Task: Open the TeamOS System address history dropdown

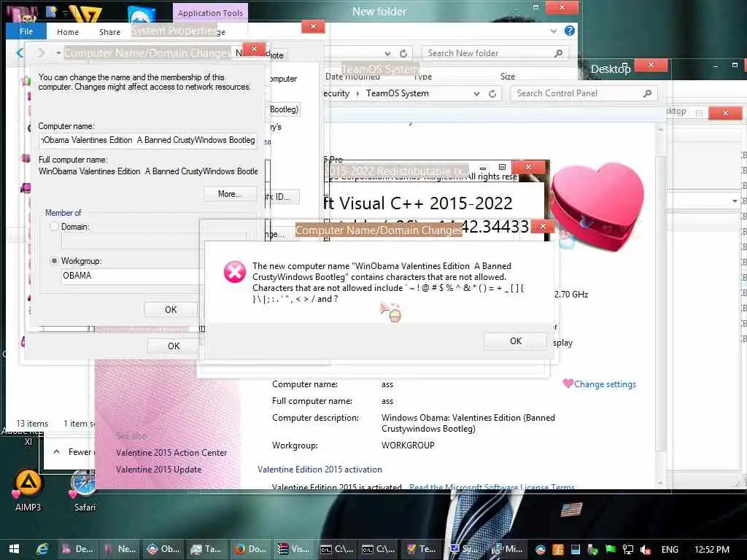Action: tap(477, 94)
